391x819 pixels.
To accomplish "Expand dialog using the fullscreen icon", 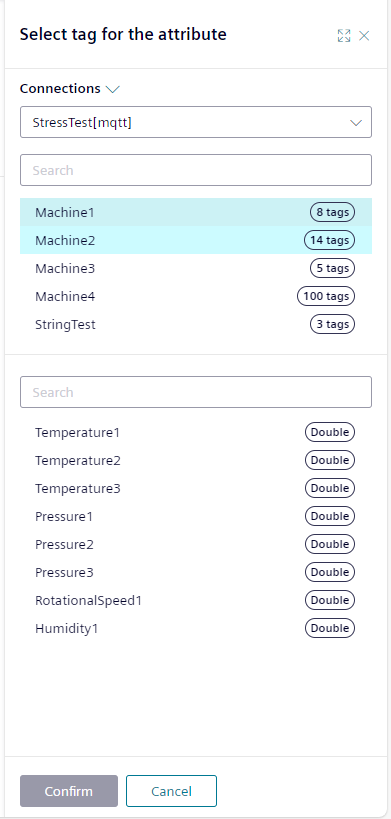I will point(343,36).
